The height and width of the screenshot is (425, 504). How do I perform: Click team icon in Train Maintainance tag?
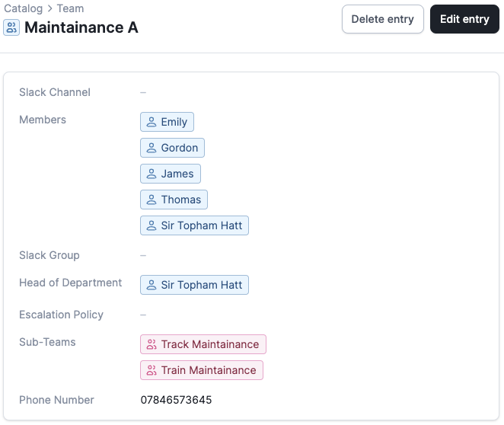click(152, 370)
